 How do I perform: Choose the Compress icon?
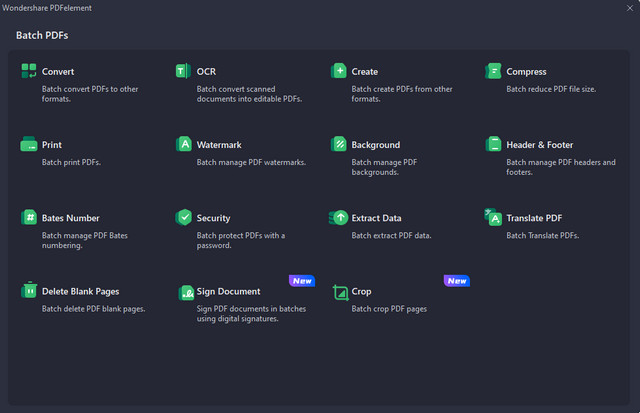(493, 71)
